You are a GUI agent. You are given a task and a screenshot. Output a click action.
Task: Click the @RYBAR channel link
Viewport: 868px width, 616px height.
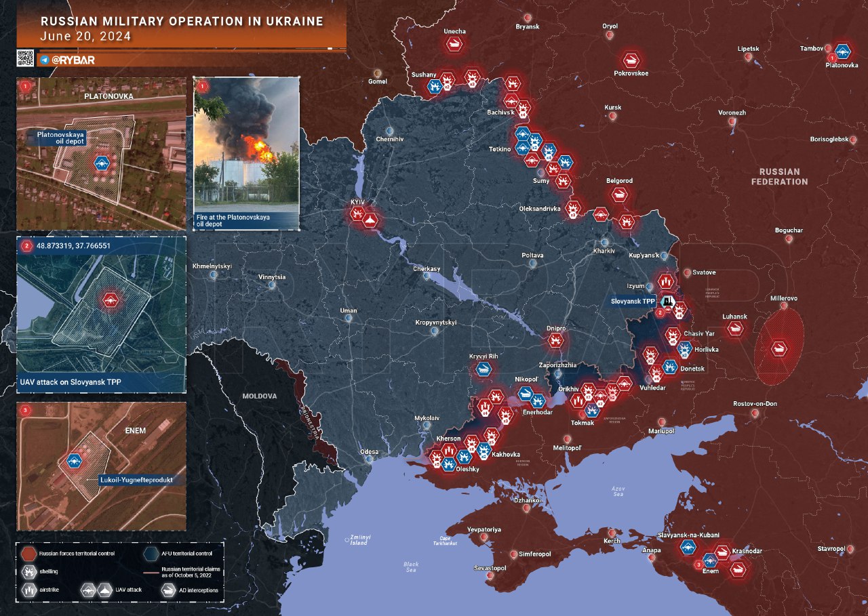(x=73, y=60)
